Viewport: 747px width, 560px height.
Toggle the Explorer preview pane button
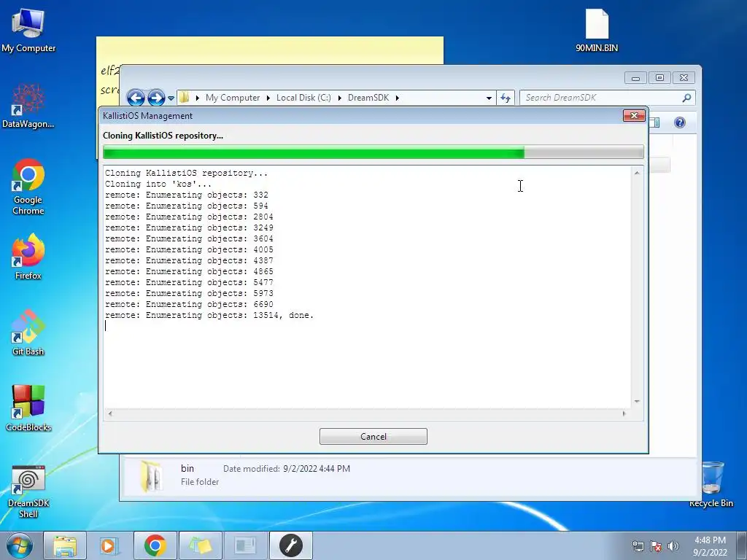[654, 122]
